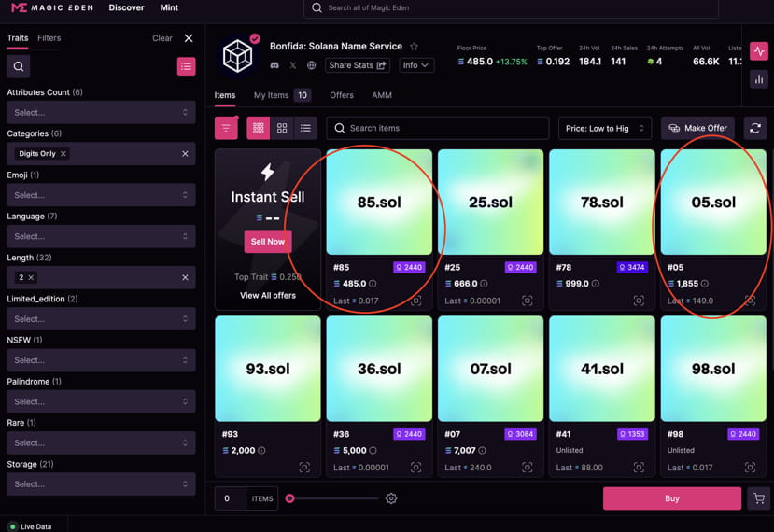
Task: Switch to the large grid view
Action: [x=282, y=128]
